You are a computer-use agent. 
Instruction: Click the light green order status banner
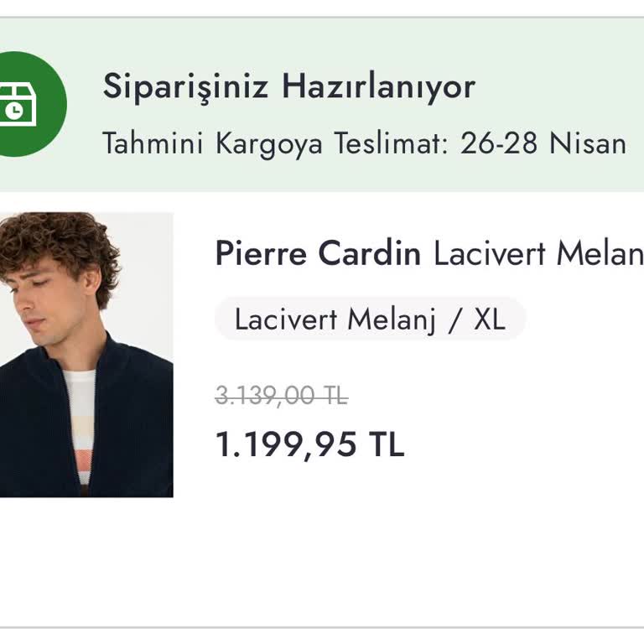pos(322,105)
